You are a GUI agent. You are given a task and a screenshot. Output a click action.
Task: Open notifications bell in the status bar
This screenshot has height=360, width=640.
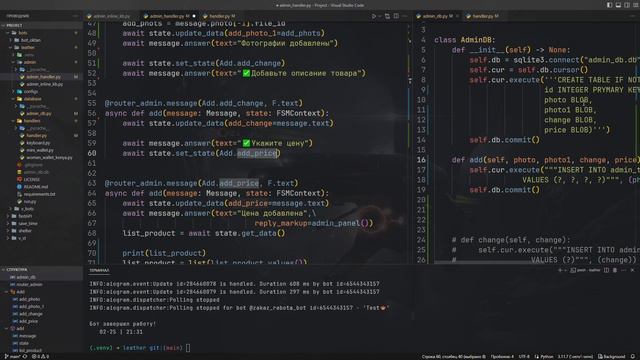tap(633, 357)
